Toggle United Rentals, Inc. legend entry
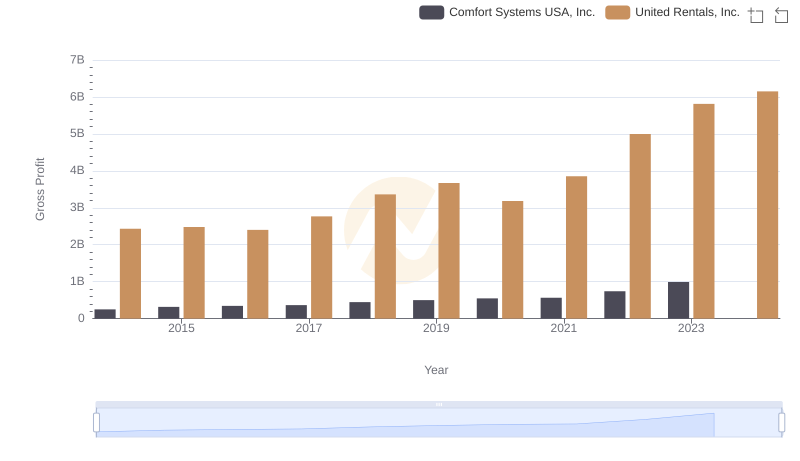The image size is (800, 461). pyautogui.click(x=672, y=12)
